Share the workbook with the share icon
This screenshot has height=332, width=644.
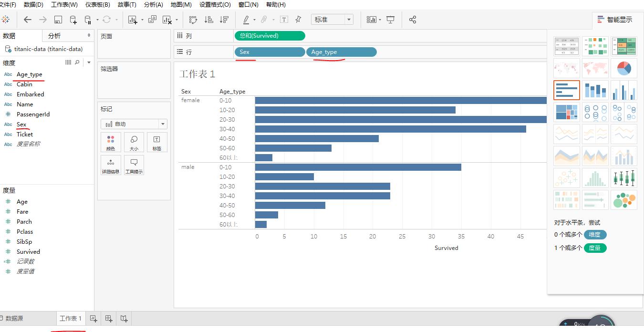click(x=413, y=20)
